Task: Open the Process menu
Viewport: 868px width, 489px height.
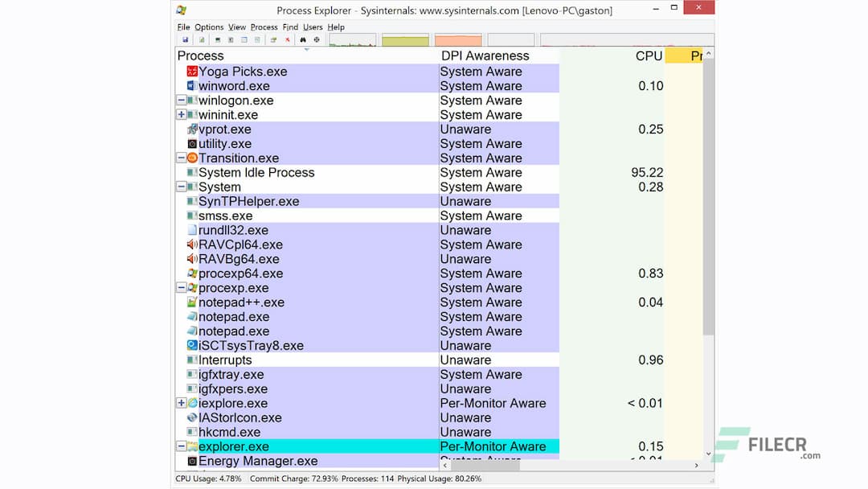Action: (x=264, y=27)
